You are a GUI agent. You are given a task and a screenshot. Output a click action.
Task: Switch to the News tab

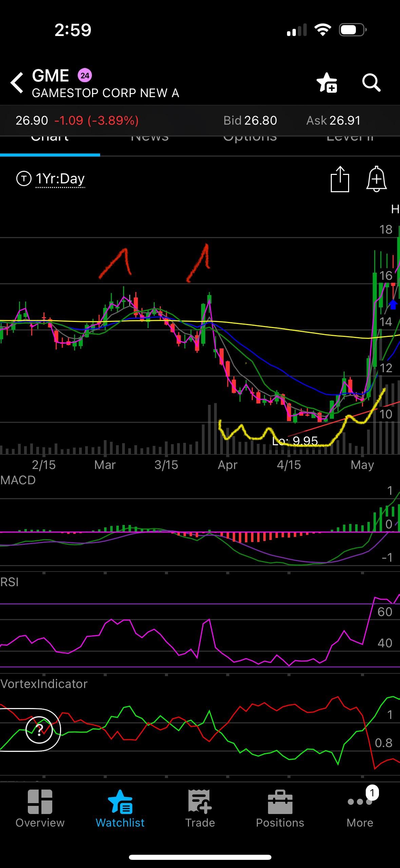coord(150,140)
